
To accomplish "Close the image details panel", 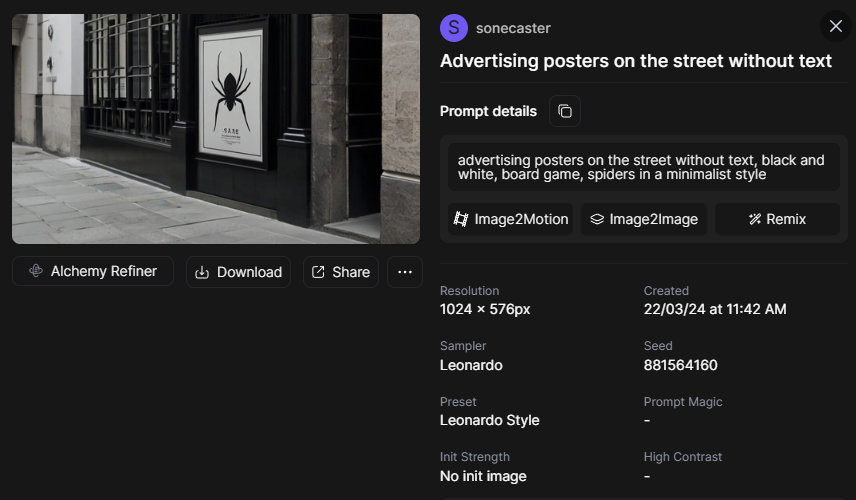I will (836, 27).
